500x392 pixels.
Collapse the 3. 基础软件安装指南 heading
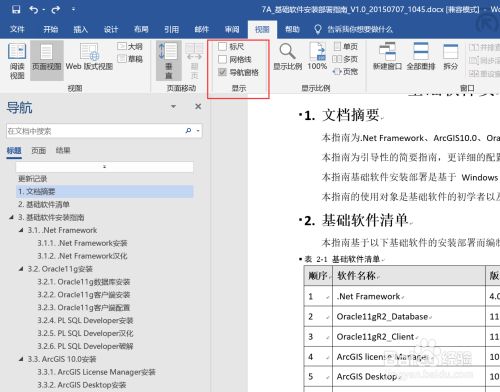(x=11, y=217)
